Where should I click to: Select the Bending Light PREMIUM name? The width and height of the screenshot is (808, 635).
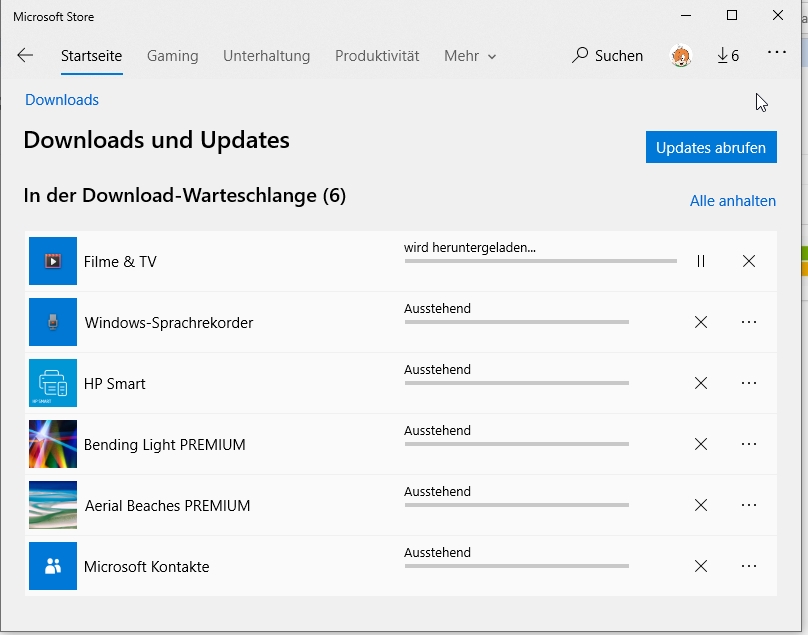164,444
